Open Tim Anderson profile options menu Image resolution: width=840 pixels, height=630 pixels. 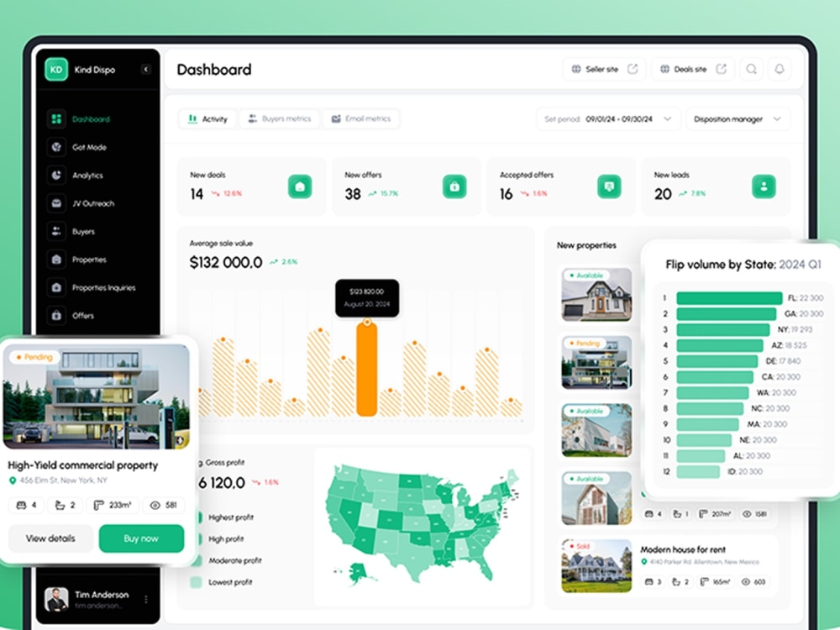tap(145, 600)
